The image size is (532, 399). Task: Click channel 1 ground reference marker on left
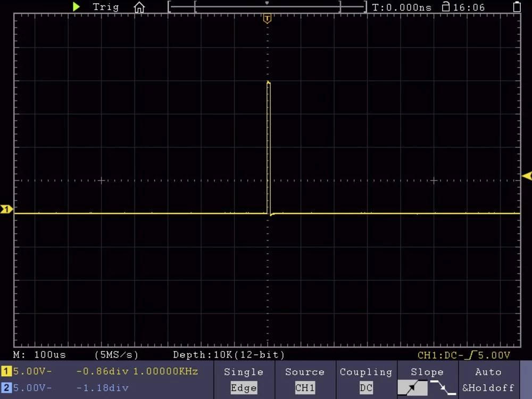click(6, 210)
